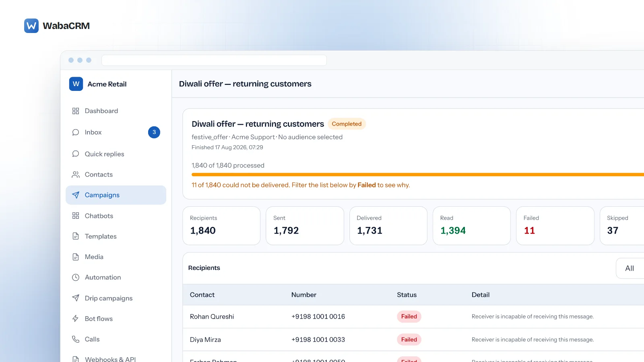This screenshot has width=644, height=362.
Task: Open Drip campaigns
Action: [116, 298]
